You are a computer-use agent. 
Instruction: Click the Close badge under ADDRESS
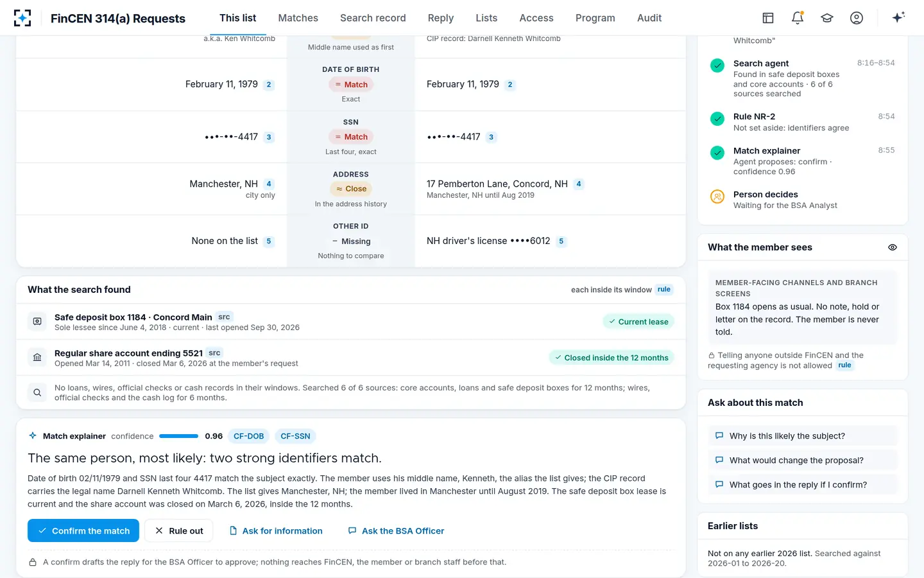[351, 189]
